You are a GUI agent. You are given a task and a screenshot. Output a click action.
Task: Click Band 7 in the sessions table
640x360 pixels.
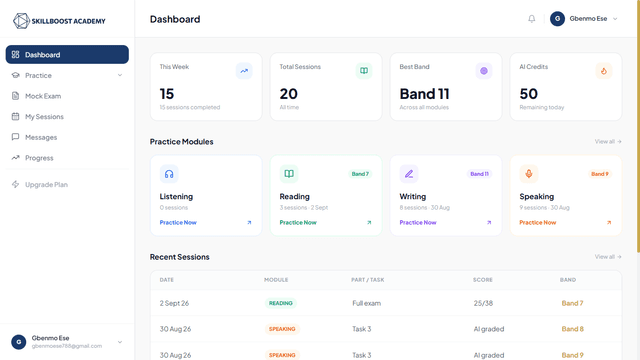click(572, 303)
